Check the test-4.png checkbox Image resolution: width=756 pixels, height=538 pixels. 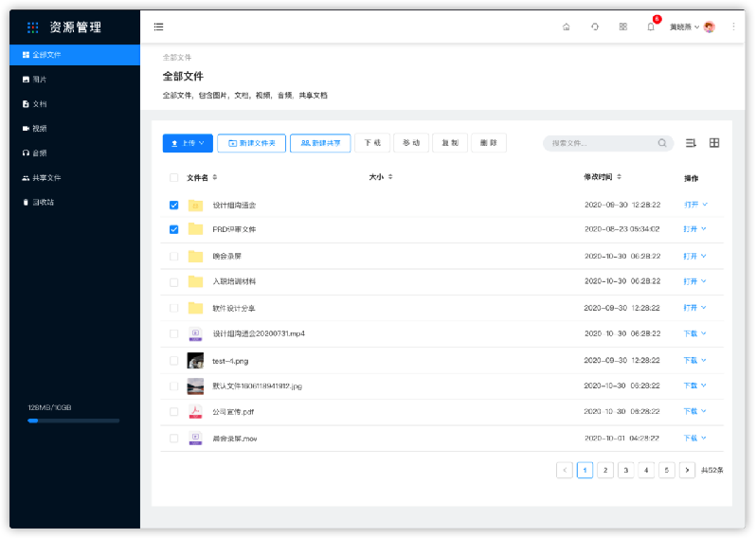(174, 361)
